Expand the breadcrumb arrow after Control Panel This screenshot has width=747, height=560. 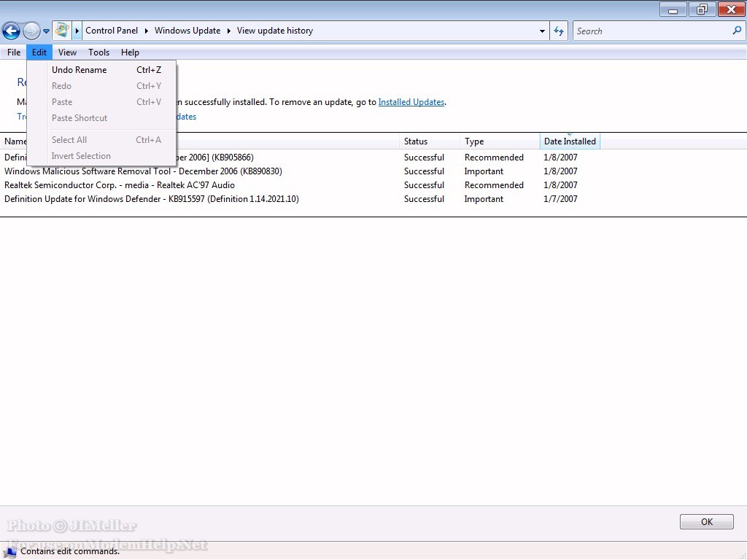coord(146,31)
